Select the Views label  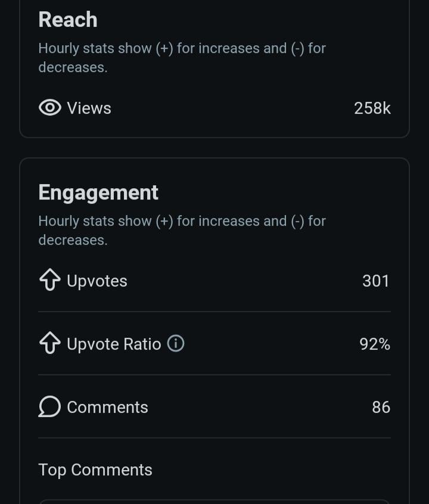(89, 108)
